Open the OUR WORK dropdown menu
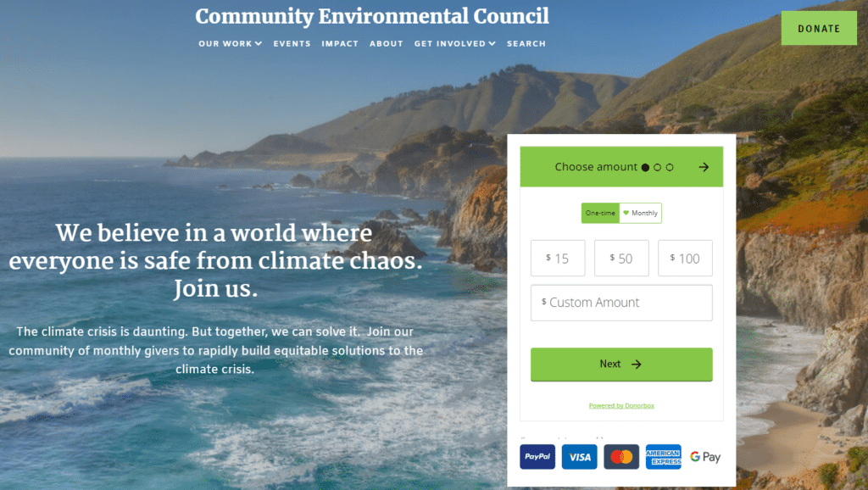868x490 pixels. (x=229, y=43)
